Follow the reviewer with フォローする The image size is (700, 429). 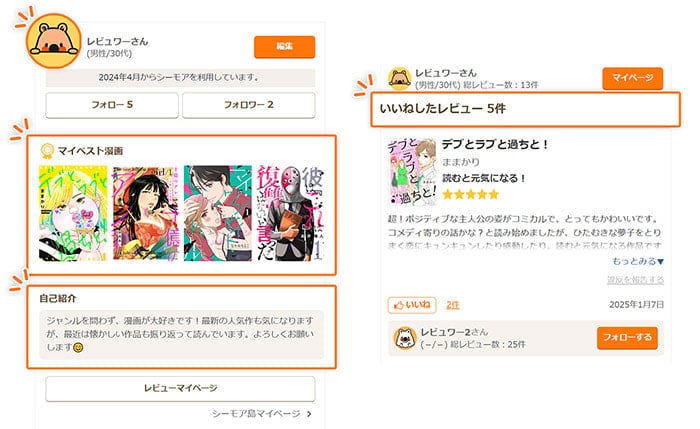click(x=627, y=337)
